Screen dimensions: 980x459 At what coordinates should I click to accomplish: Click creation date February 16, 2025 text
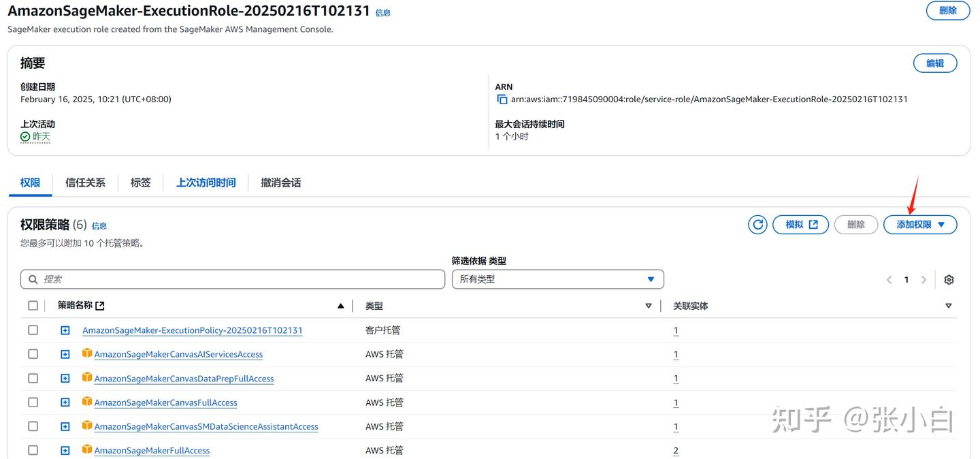[96, 99]
